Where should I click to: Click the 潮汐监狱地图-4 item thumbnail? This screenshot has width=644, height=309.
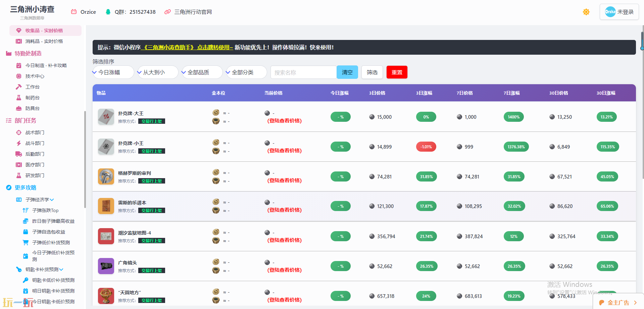point(106,236)
